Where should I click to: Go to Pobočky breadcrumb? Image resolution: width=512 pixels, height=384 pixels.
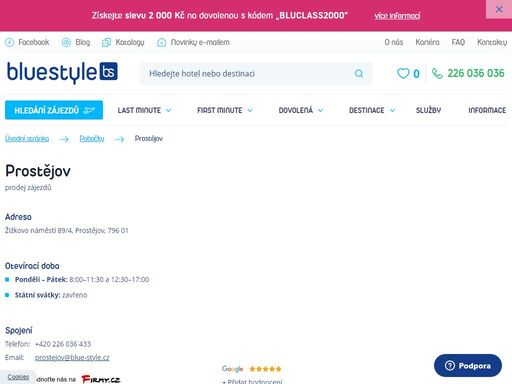[92, 138]
